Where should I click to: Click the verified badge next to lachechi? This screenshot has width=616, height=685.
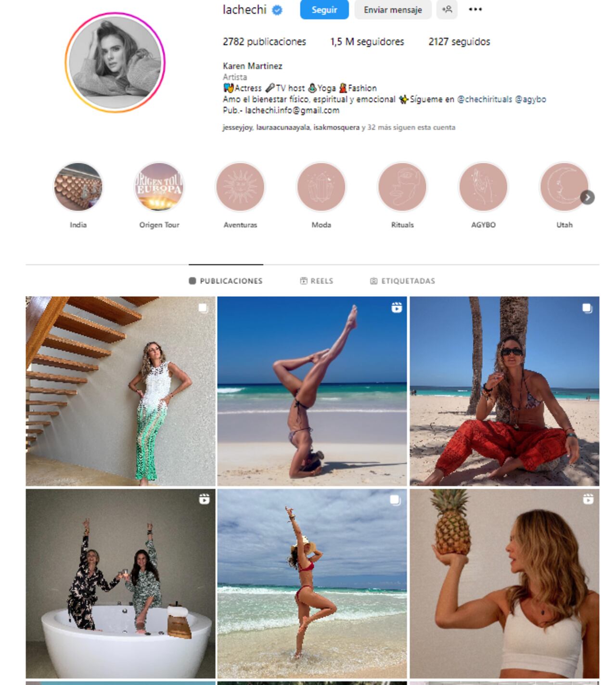coord(277,10)
